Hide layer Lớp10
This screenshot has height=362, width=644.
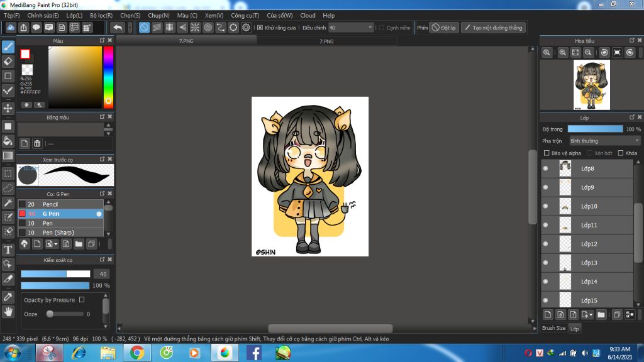(545, 206)
